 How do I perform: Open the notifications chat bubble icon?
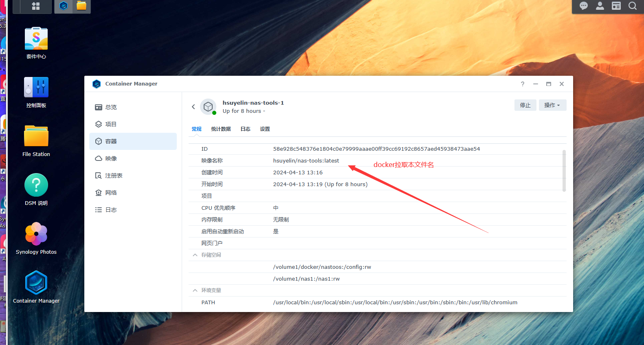(x=584, y=6)
